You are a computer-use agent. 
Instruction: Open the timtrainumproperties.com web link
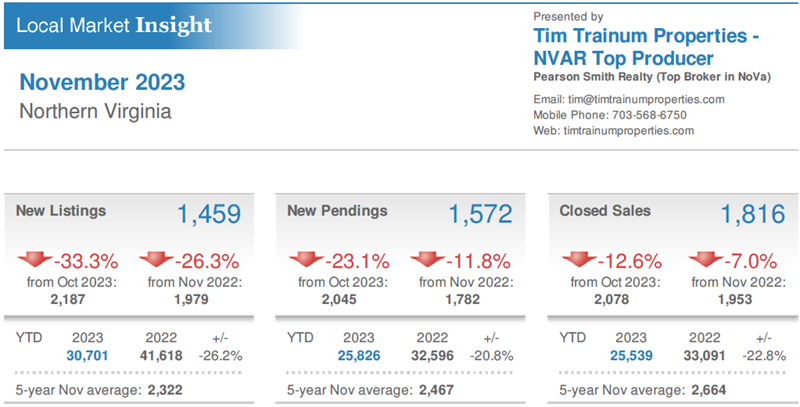point(629,131)
